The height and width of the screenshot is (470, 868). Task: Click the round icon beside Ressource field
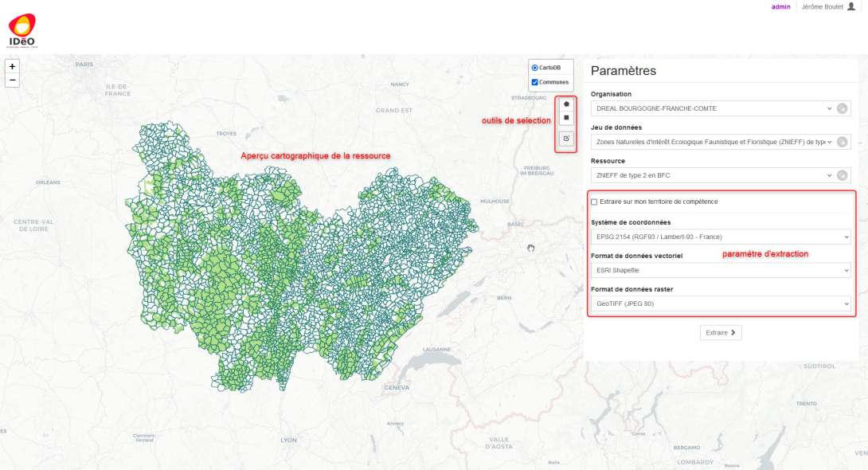pos(842,175)
